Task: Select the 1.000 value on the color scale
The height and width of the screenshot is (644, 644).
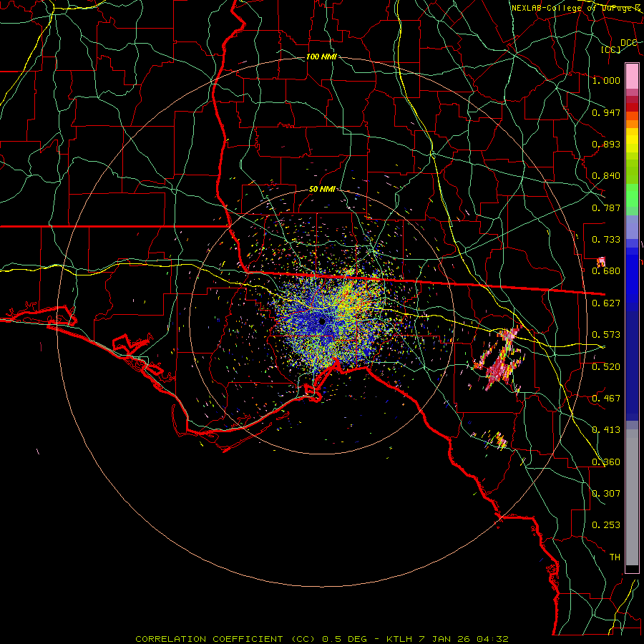Action: pyautogui.click(x=606, y=80)
